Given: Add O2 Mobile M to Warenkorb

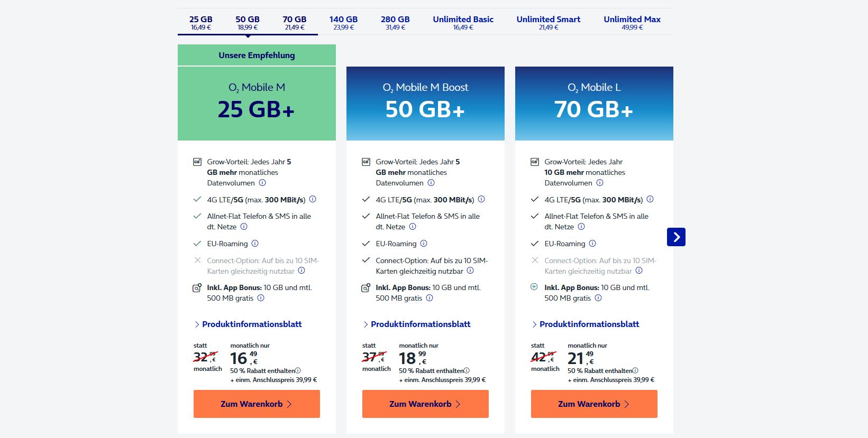Looking at the screenshot, I should tap(257, 404).
